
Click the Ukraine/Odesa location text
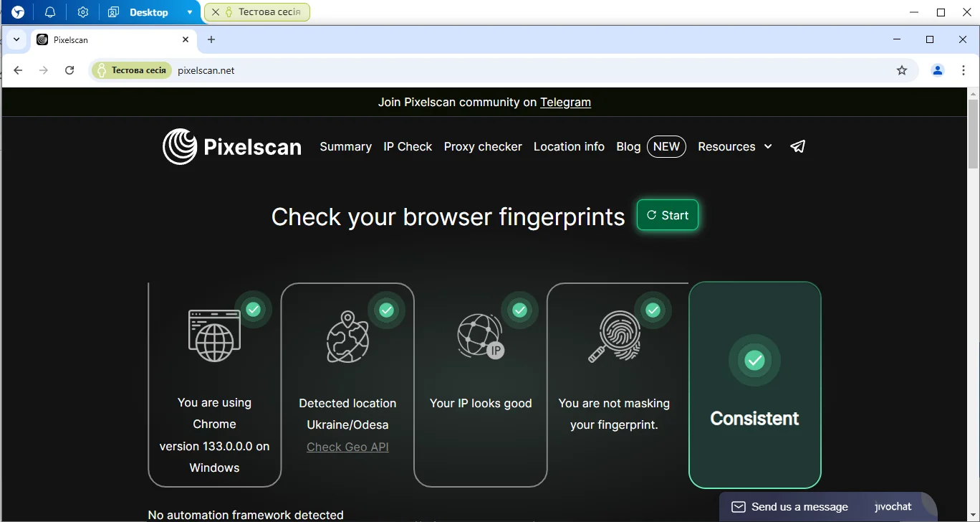(x=347, y=424)
